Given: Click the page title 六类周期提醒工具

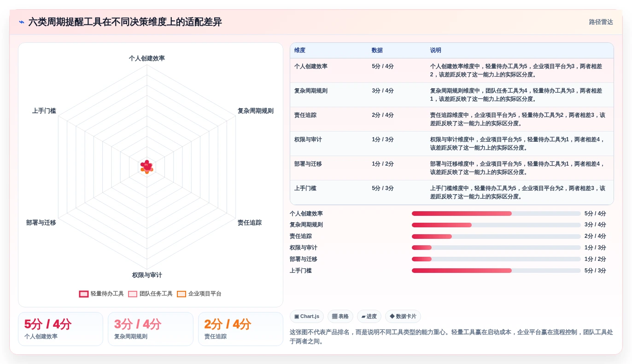Looking at the screenshot, I should (125, 22).
